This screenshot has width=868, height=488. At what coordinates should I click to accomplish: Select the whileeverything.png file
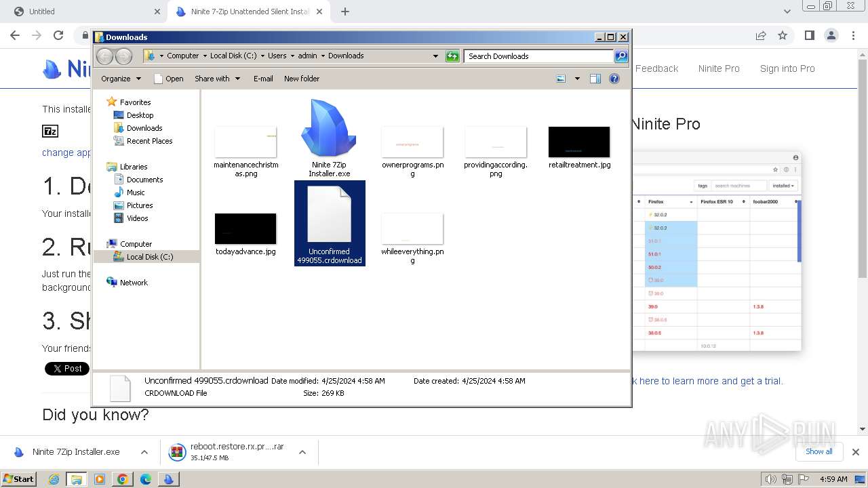coord(412,239)
